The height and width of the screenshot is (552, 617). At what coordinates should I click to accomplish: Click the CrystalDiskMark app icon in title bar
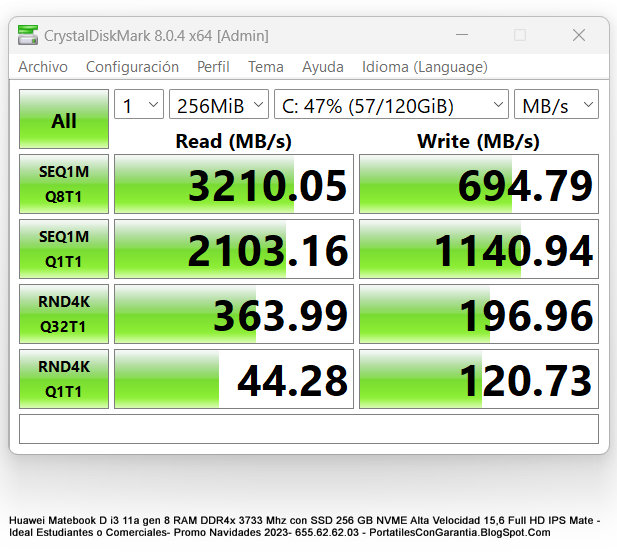click(x=28, y=35)
